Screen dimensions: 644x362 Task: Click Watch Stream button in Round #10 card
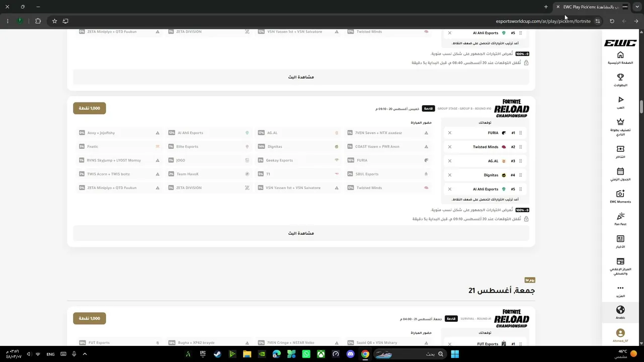301,233
